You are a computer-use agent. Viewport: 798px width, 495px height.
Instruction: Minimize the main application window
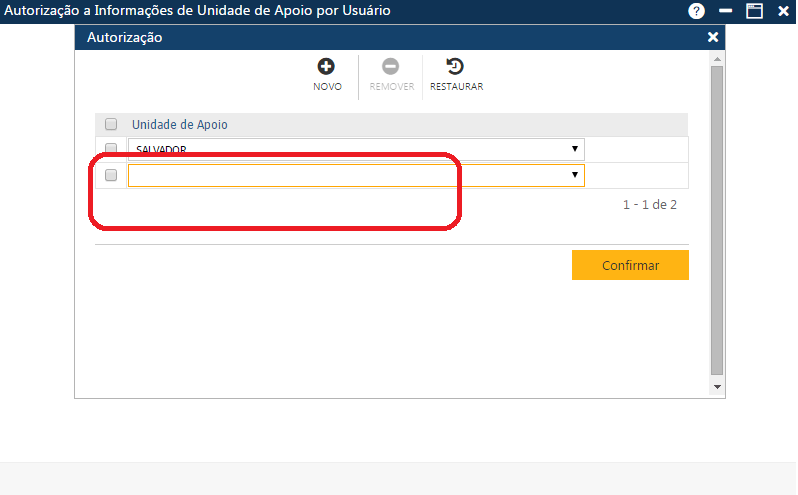point(725,11)
